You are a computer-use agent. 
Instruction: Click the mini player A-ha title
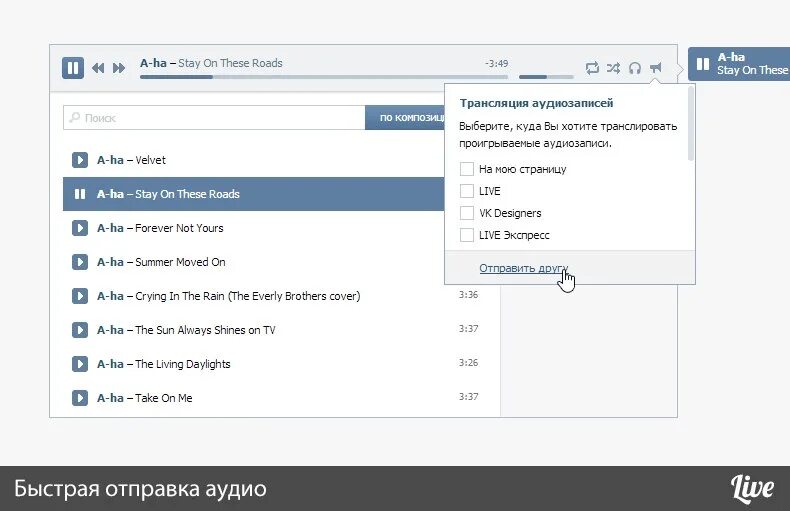coord(731,57)
